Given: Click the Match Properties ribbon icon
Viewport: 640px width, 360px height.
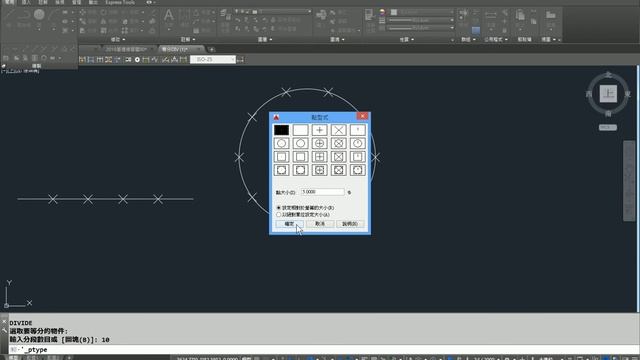Looking at the screenshot, I should coord(369,15).
